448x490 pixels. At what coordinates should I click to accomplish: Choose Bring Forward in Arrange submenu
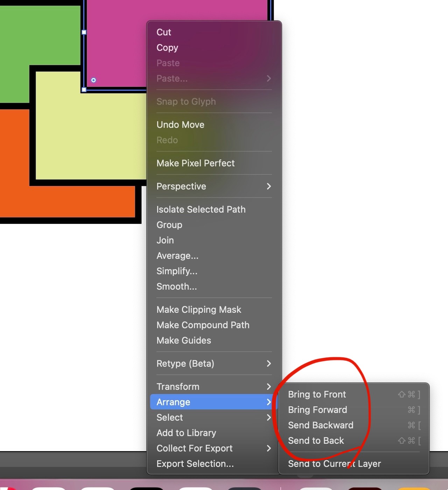pos(354,410)
